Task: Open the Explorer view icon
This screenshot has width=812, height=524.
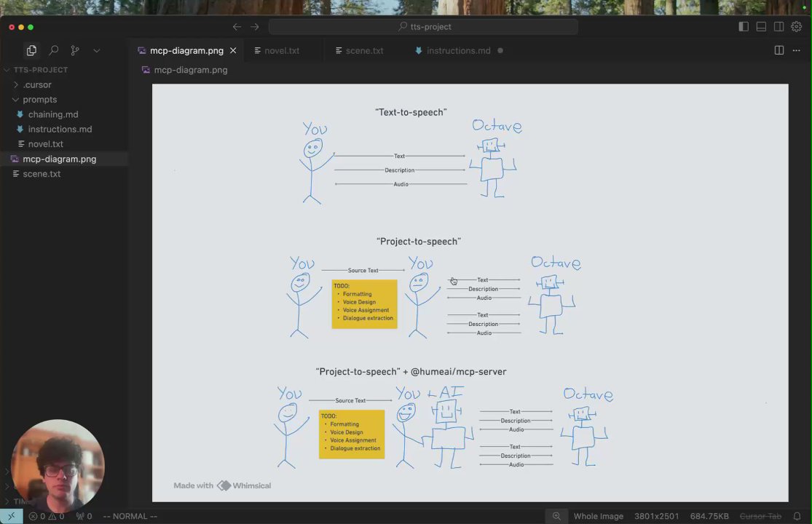Action: (31, 50)
